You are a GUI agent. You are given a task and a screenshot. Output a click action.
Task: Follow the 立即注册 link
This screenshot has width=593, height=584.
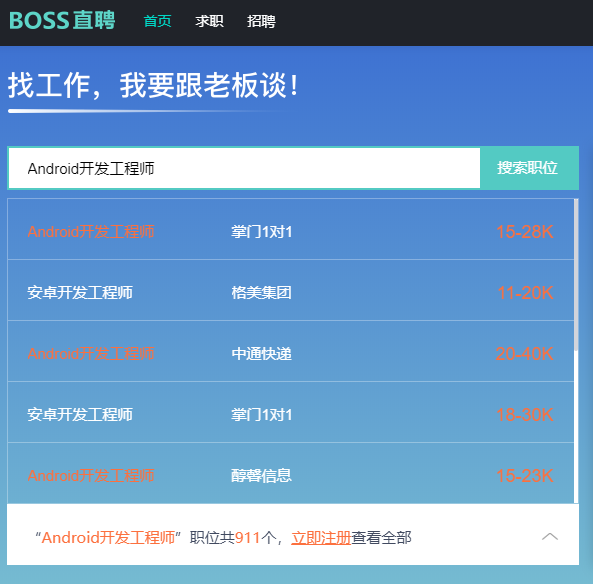pyautogui.click(x=321, y=538)
